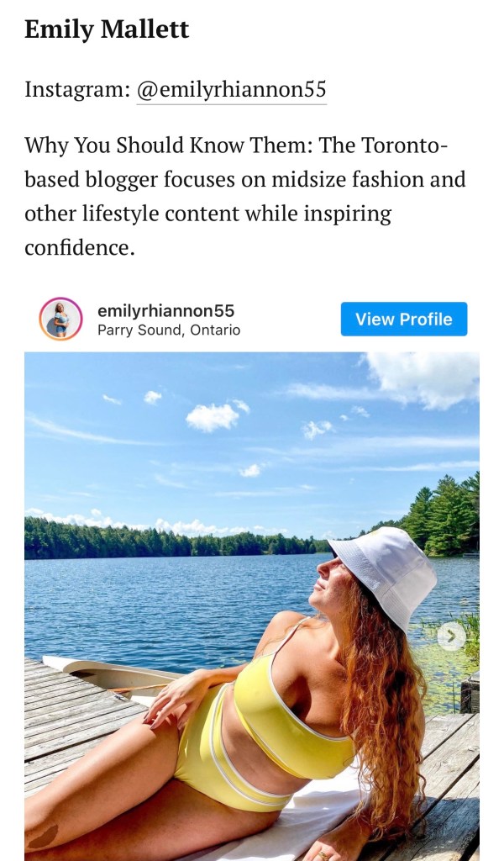Click the Emily Mallett heading
Viewport: 504px width, 861px height.
pyautogui.click(x=107, y=29)
